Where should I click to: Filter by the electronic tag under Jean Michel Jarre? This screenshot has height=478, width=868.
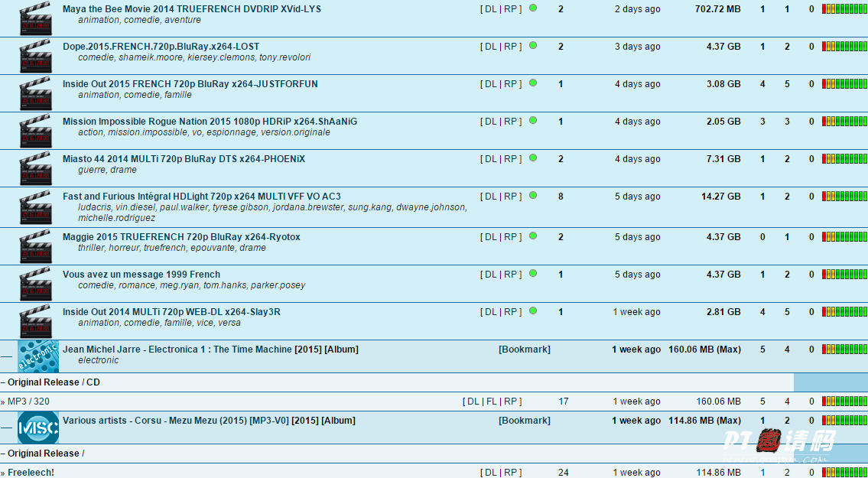[x=99, y=360]
